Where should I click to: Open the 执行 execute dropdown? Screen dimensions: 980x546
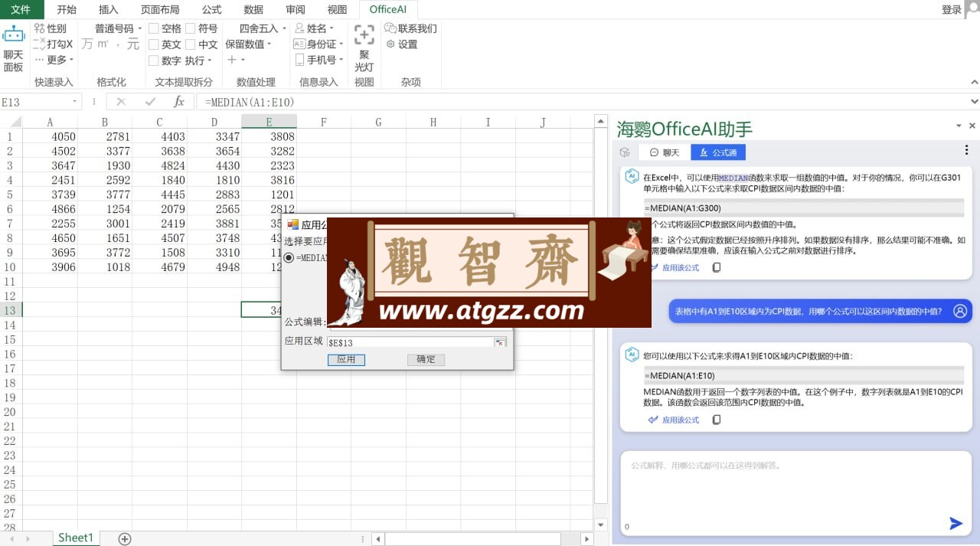198,60
